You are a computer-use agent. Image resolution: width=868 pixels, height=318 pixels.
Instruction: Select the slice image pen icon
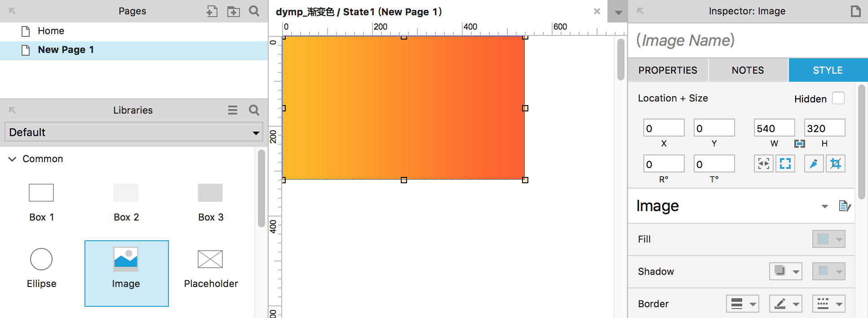click(x=814, y=163)
